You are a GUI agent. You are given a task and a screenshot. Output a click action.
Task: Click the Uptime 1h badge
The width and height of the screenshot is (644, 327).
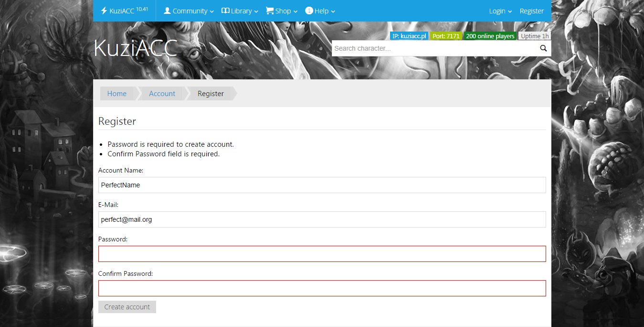535,36
